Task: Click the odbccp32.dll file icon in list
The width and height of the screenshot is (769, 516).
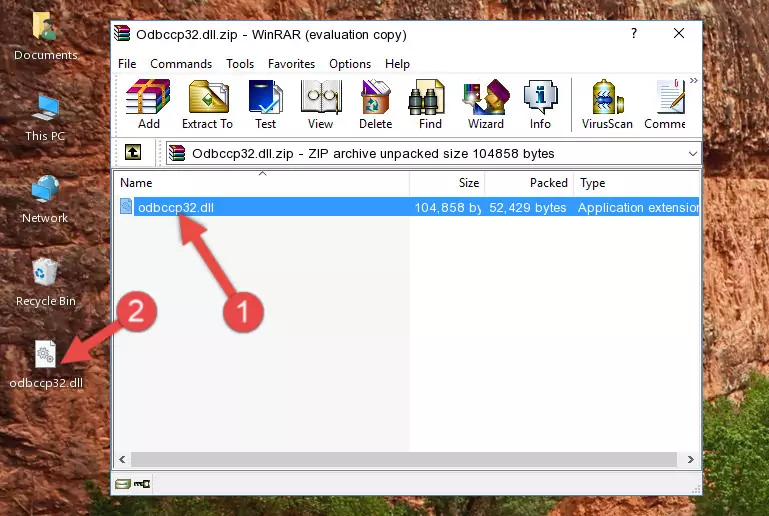Action: point(126,206)
